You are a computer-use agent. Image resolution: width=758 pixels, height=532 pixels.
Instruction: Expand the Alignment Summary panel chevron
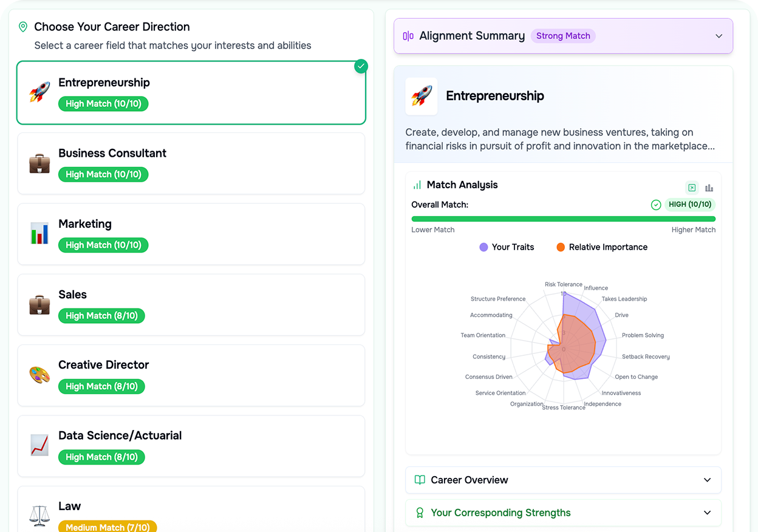click(x=719, y=36)
